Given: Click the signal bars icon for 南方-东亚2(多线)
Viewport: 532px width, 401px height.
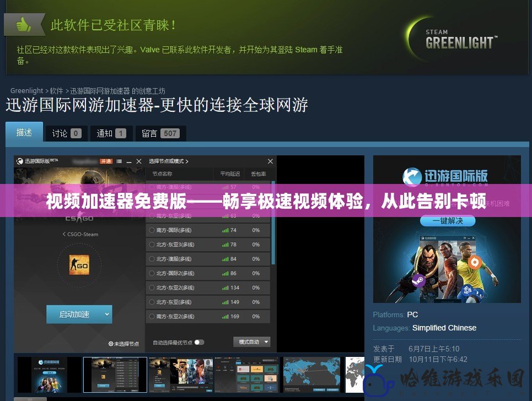Looking at the screenshot, I should 225,317.
